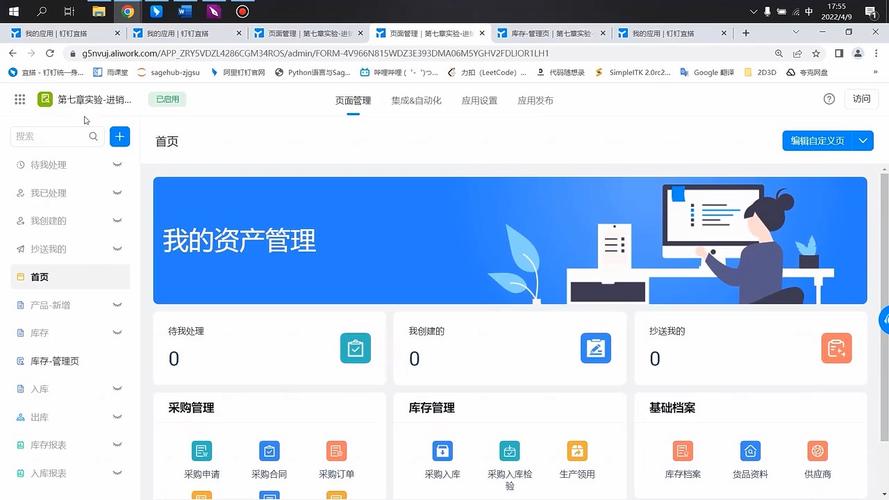Image resolution: width=889 pixels, height=500 pixels.
Task: Open 阿里钉钉官网 bookmark
Action: 238,73
